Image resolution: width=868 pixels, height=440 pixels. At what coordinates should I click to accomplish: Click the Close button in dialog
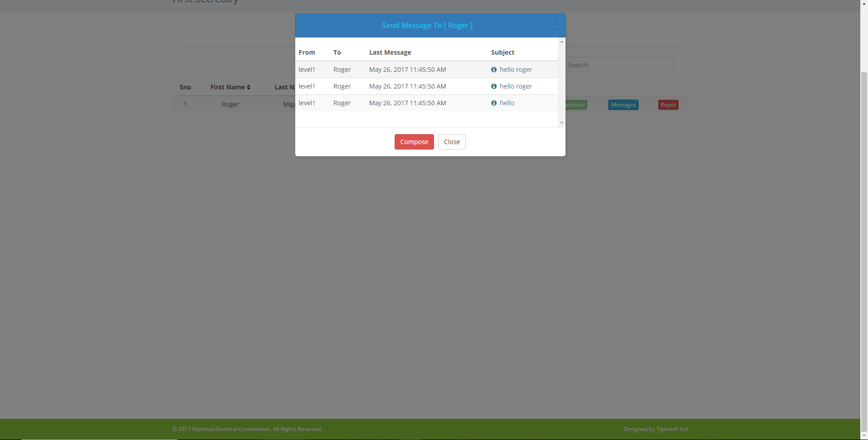452,142
